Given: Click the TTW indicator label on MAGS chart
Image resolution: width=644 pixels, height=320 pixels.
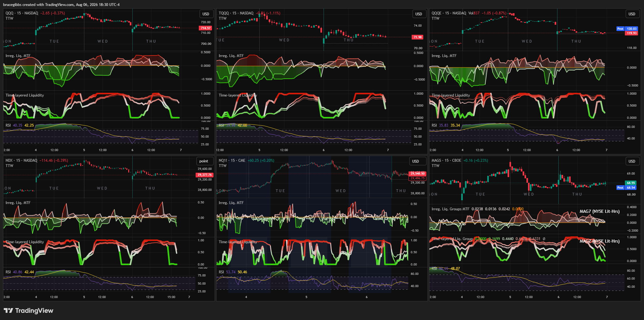Looking at the screenshot, I should click(435, 166).
